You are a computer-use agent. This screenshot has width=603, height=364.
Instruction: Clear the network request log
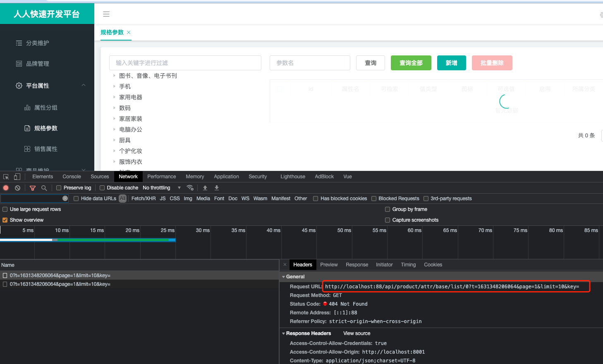tap(17, 187)
